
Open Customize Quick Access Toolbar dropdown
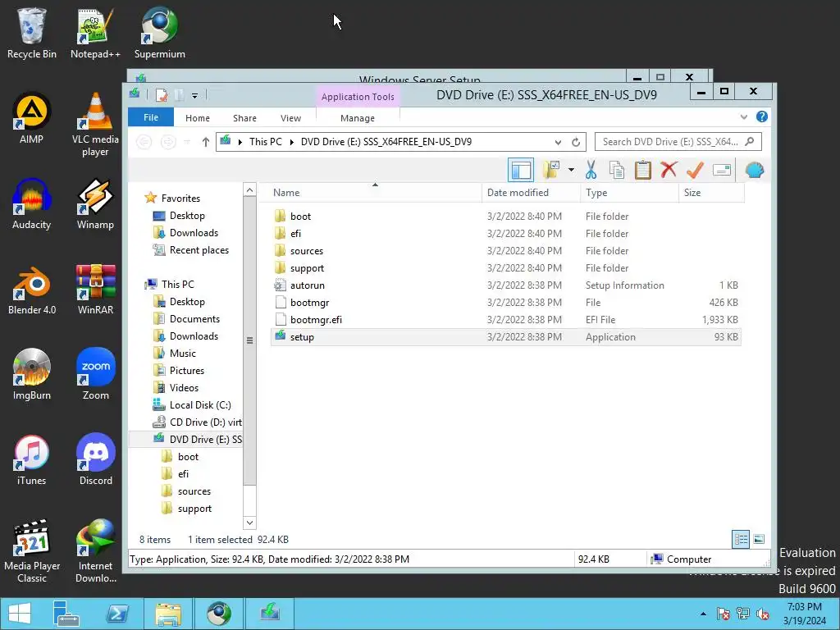click(x=194, y=96)
